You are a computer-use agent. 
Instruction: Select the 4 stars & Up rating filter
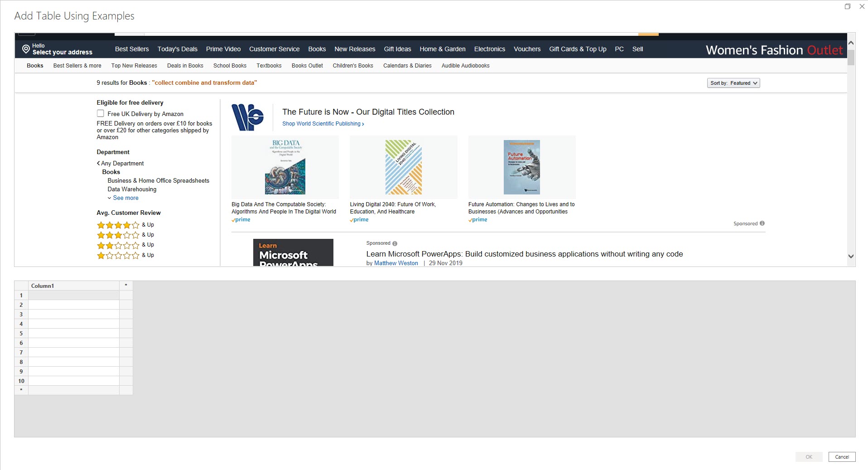click(x=125, y=225)
